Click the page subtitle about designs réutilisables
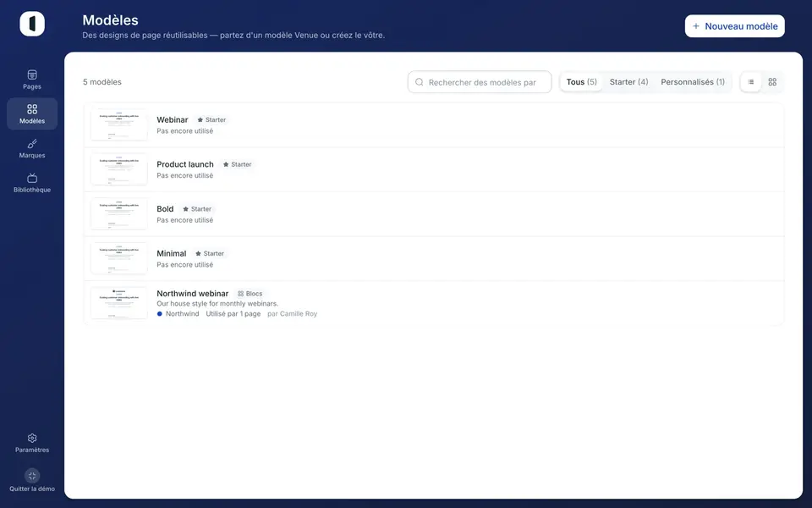812x508 pixels. pyautogui.click(x=233, y=36)
